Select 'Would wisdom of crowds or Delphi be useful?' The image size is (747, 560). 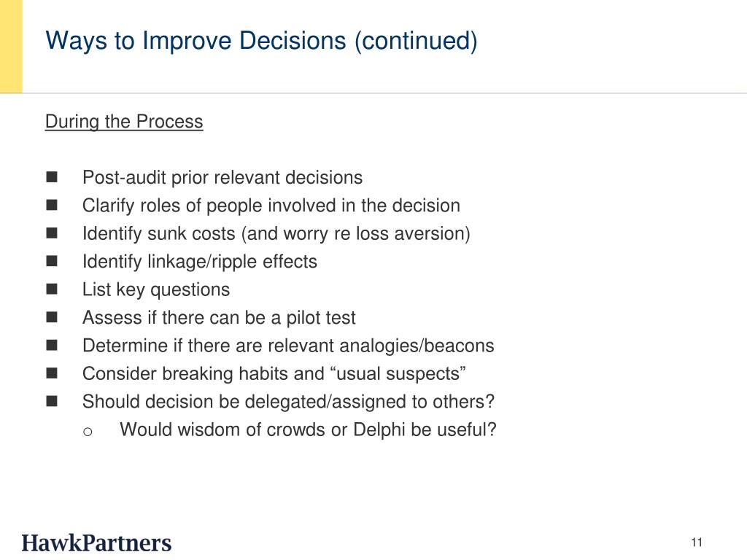click(309, 430)
